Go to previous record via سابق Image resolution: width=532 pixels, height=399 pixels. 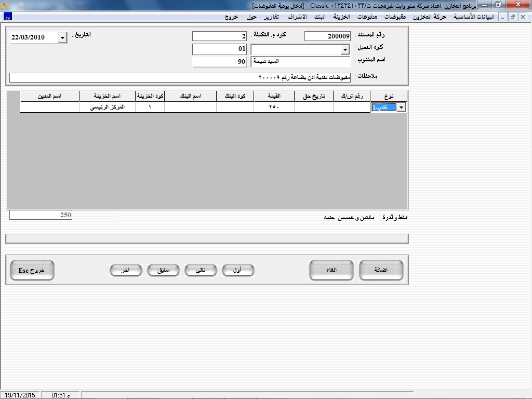(163, 270)
